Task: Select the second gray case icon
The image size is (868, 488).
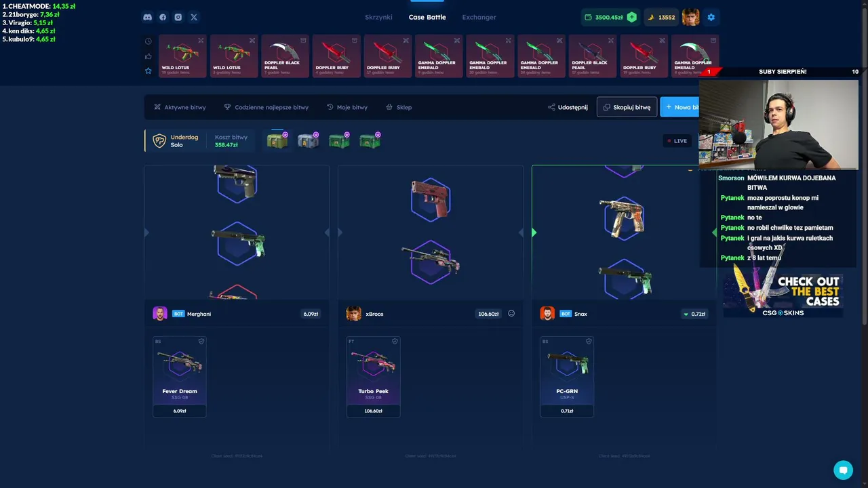Action: (308, 140)
